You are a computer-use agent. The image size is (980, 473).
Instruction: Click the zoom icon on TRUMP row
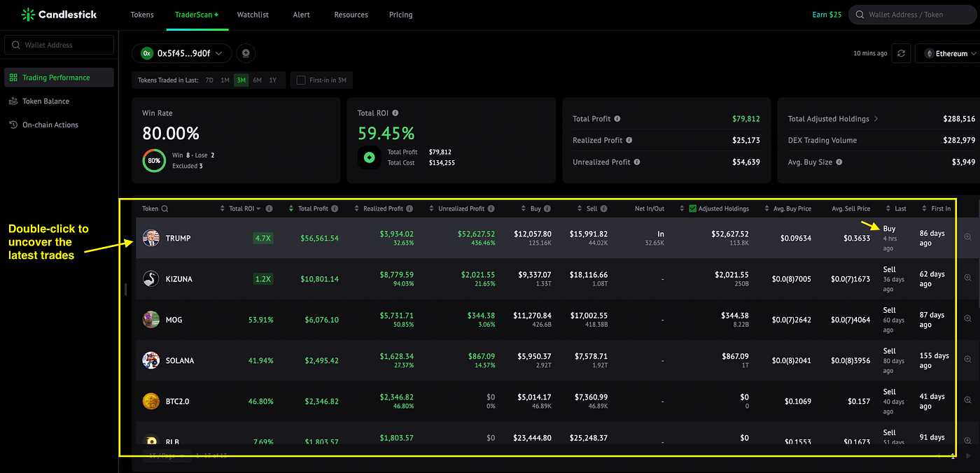(967, 237)
